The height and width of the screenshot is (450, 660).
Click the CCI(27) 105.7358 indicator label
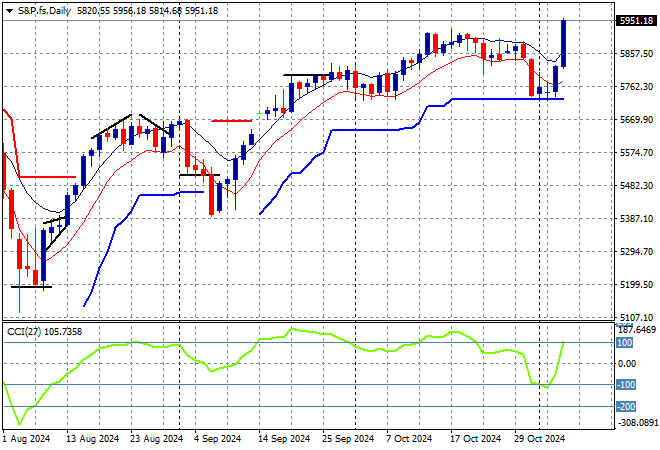coord(45,332)
